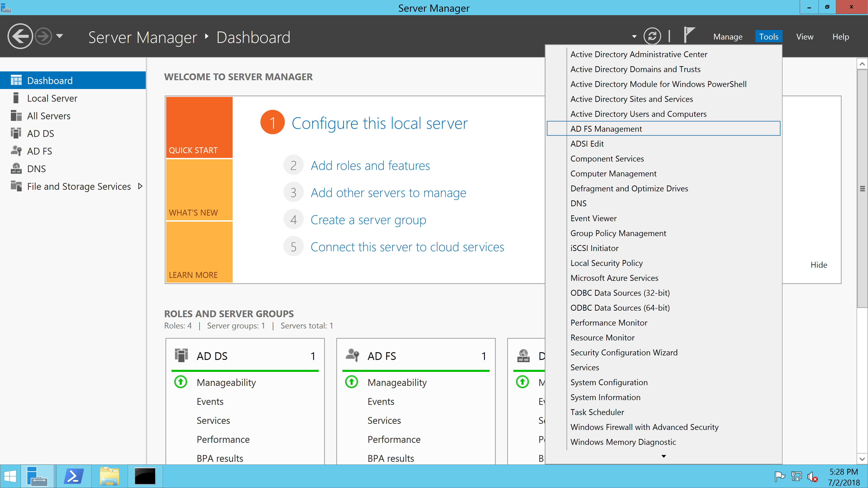868x488 pixels.
Task: Click the WHAT'S NEW tile
Action: [x=199, y=190]
